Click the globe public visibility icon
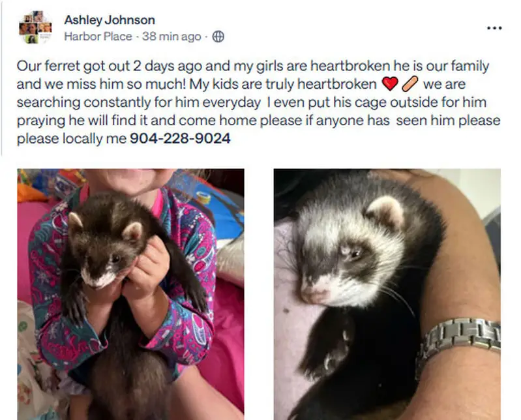This screenshot has width=521, height=420. 218,37
